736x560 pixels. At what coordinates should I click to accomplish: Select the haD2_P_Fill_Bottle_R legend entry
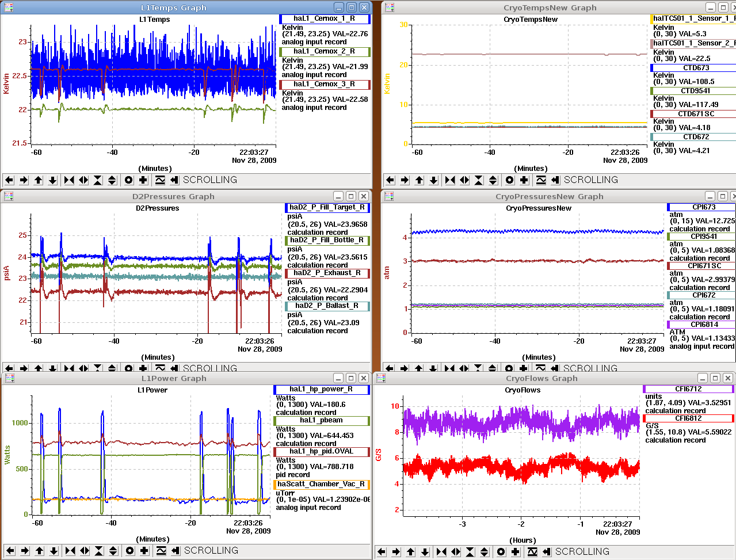(x=327, y=241)
